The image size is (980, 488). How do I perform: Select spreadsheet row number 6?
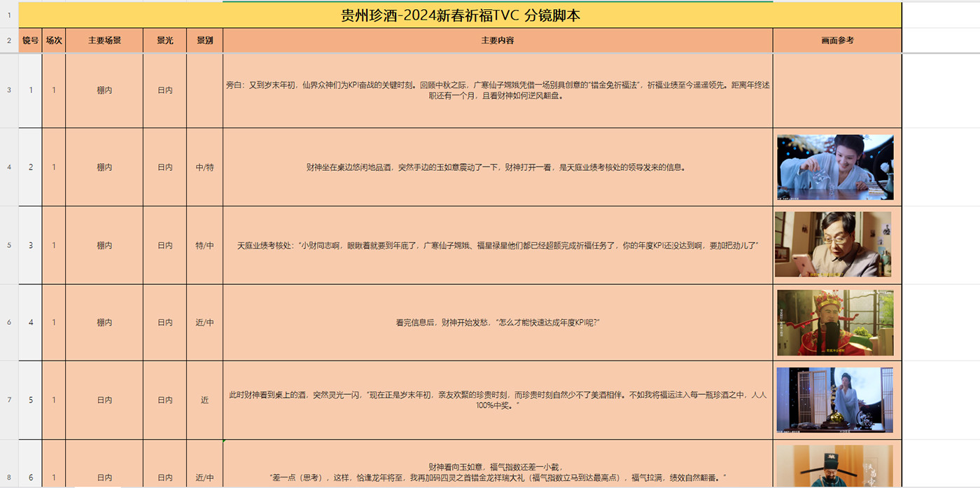click(9, 323)
